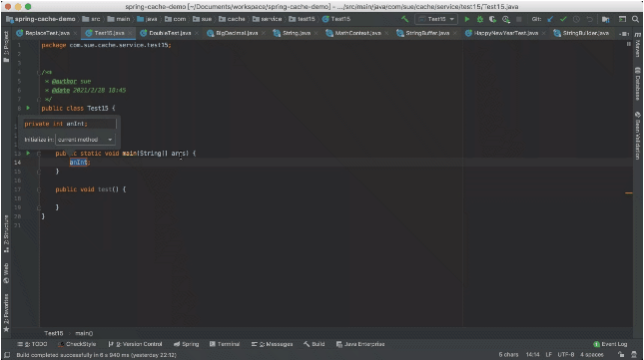Change the LF line separator setting
This screenshot has height=360, width=644.
(549, 355)
